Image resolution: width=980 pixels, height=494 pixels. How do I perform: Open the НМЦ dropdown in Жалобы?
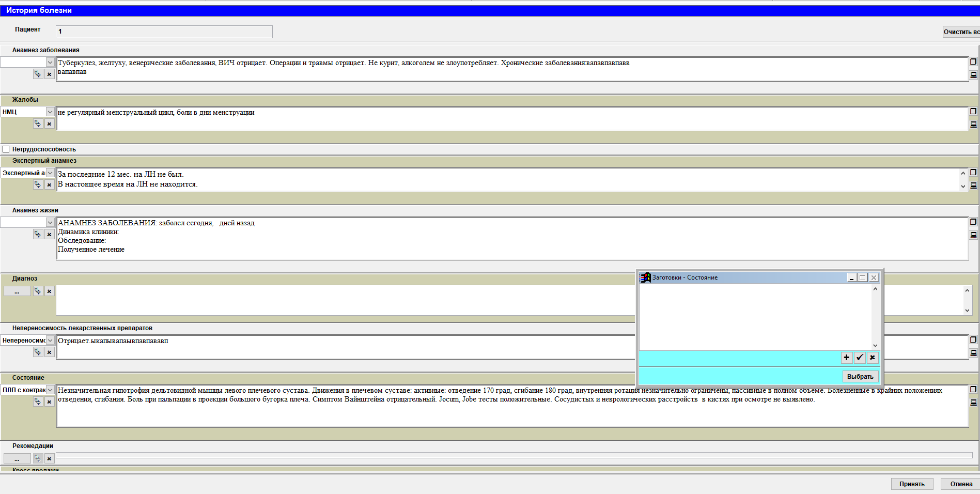[x=50, y=112]
